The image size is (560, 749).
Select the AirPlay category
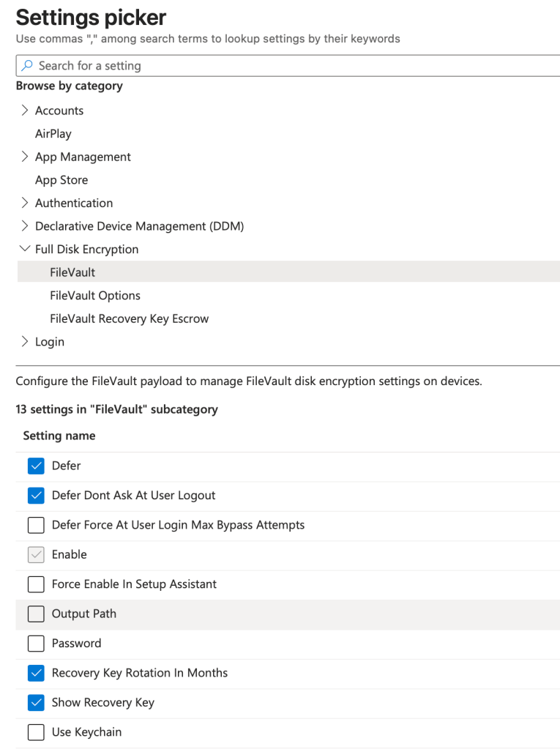53,134
